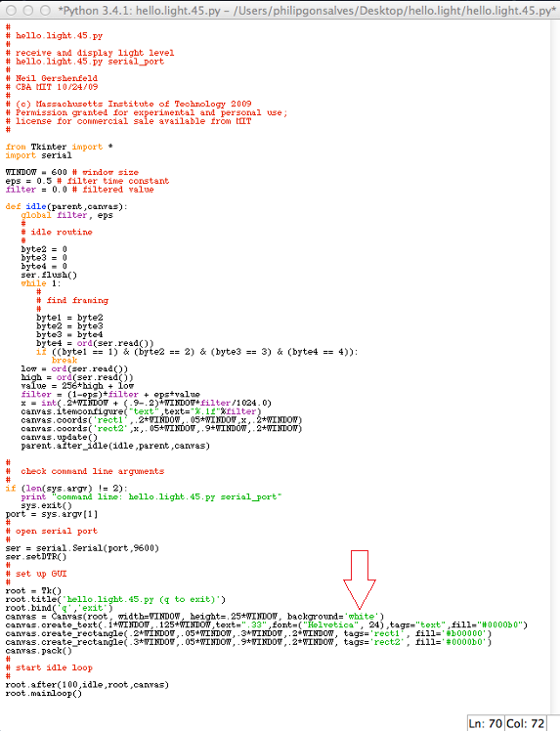The height and width of the screenshot is (731, 560).
Task: Click the 'root.mainloop()' line
Action: click(44, 694)
